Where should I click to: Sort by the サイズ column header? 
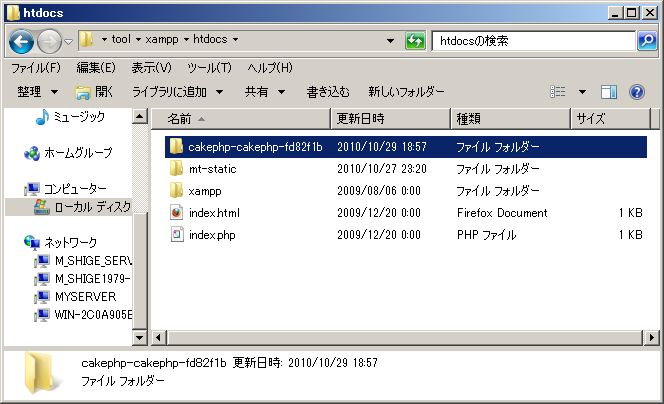610,119
